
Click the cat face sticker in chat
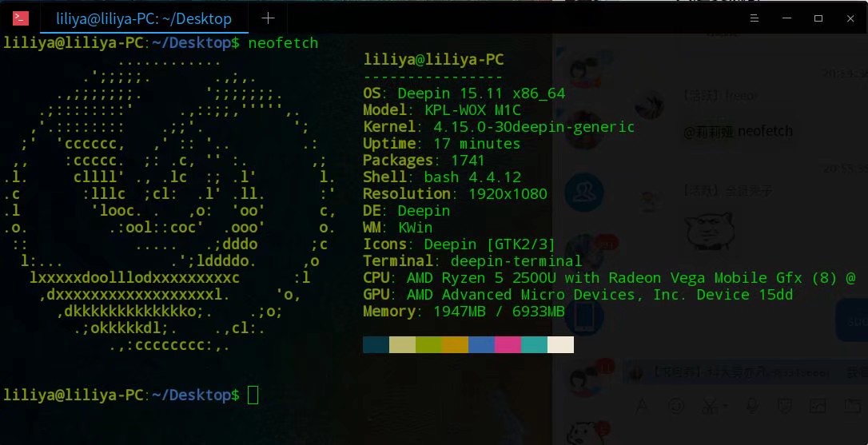(x=710, y=232)
